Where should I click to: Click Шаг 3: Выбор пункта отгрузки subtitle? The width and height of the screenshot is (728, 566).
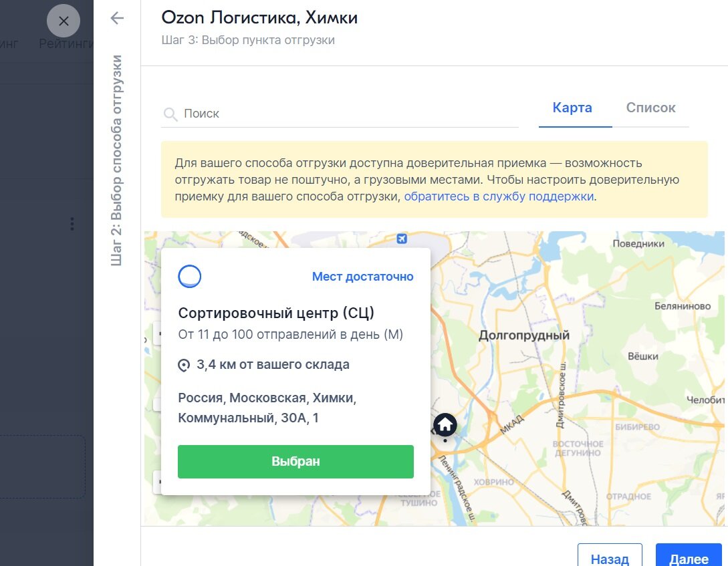pyautogui.click(x=248, y=40)
